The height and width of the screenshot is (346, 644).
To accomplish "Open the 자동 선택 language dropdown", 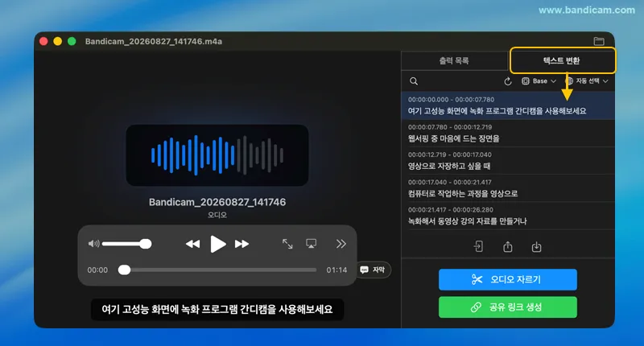I will coord(587,81).
